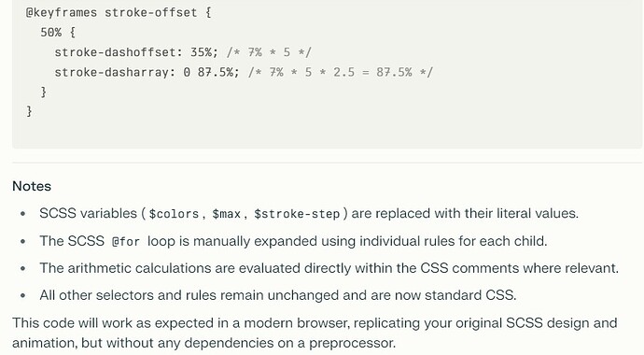This screenshot has height=355, width=644.
Task: Select the 'stroke-dashoffset: 35%;' declaration
Action: pyautogui.click(x=136, y=52)
